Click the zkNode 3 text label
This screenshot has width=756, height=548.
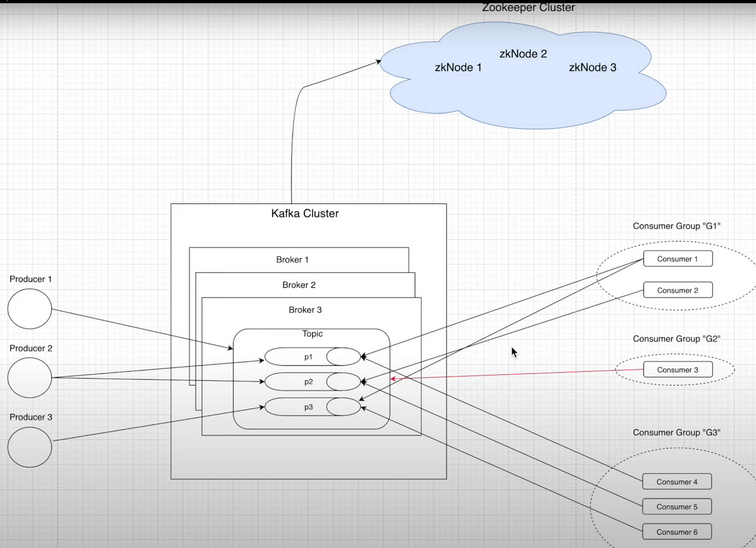[593, 67]
